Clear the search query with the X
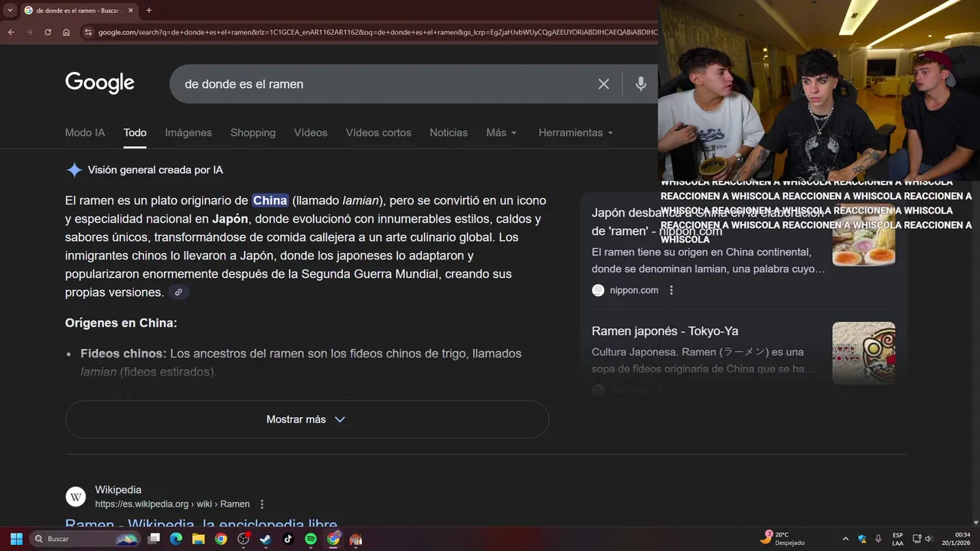This screenshot has width=980, height=551. pos(603,84)
